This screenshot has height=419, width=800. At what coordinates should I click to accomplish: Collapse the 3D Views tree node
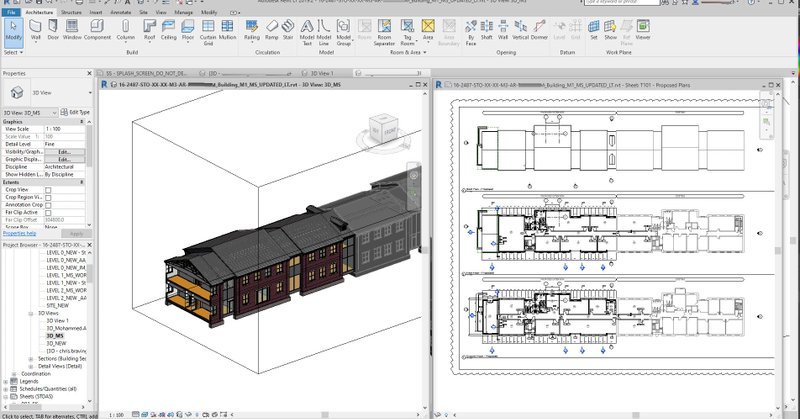[x=31, y=313]
